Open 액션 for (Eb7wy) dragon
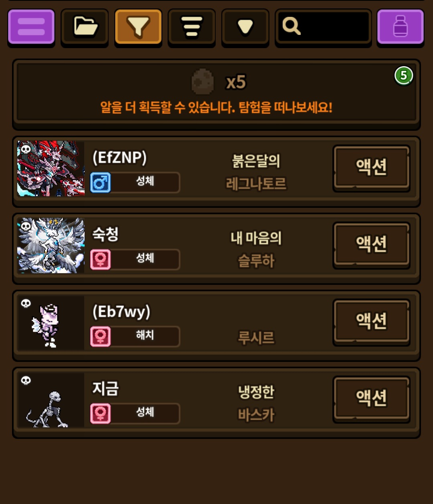 (372, 321)
